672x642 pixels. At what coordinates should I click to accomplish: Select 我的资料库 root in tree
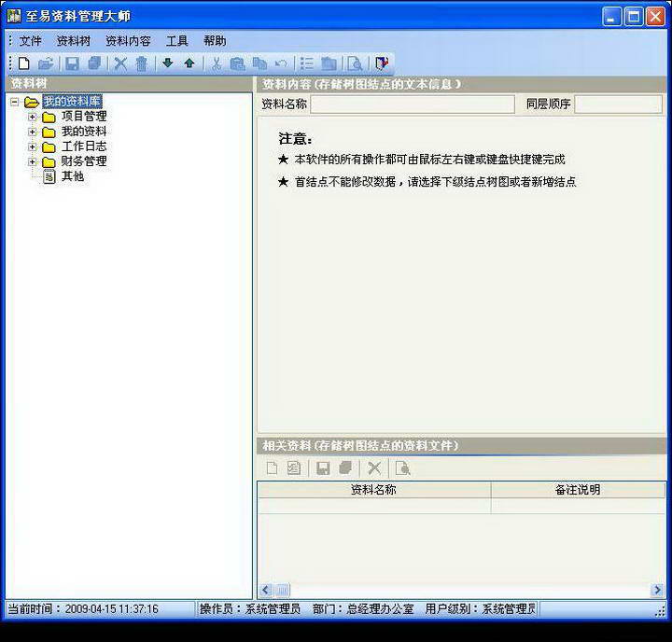click(72, 102)
